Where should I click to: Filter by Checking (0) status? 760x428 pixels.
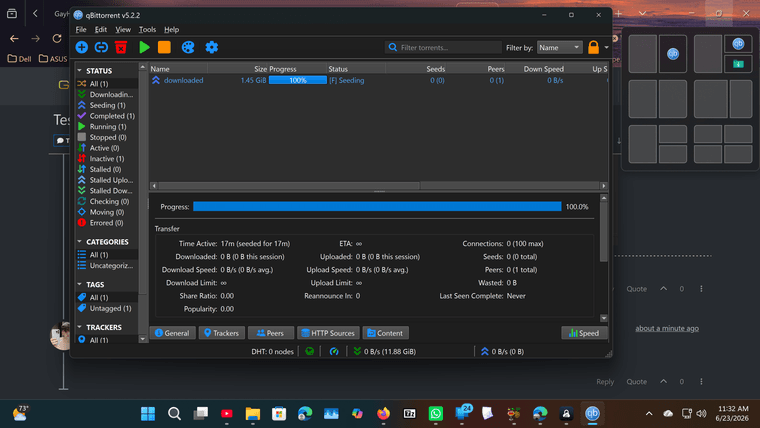coord(107,201)
